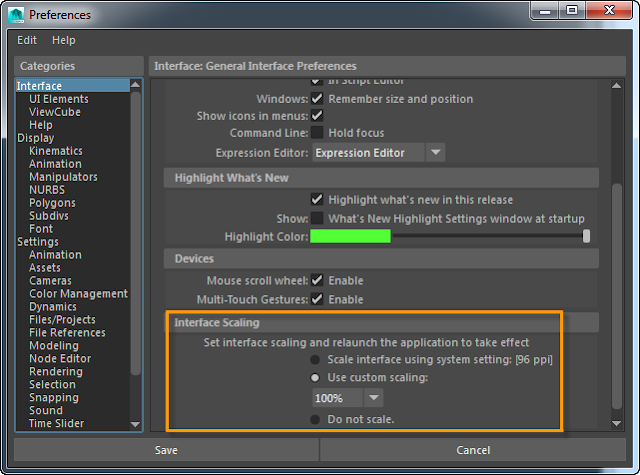640x475 pixels.
Task: Toggle Multi-Touch Gestures Enable checkbox
Action: [317, 299]
